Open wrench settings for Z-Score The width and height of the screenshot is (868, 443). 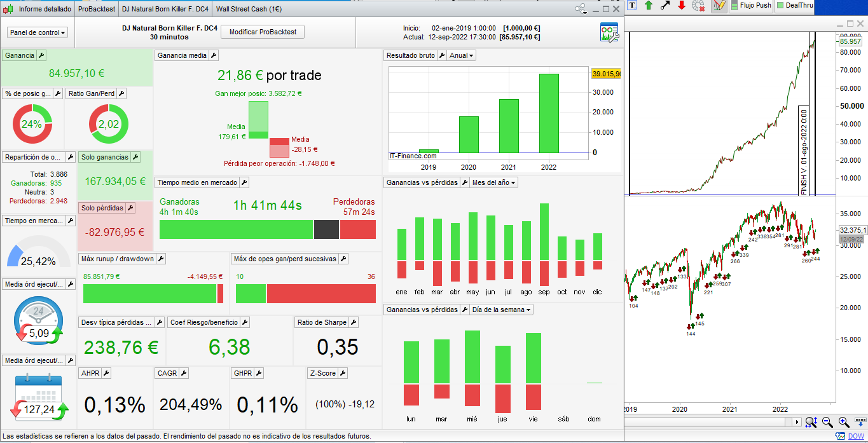tap(343, 373)
